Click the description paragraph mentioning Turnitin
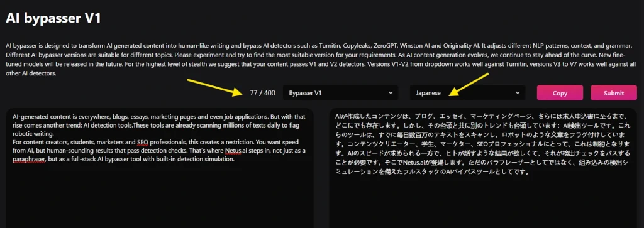This screenshot has height=228, width=644. pyautogui.click(x=321, y=60)
